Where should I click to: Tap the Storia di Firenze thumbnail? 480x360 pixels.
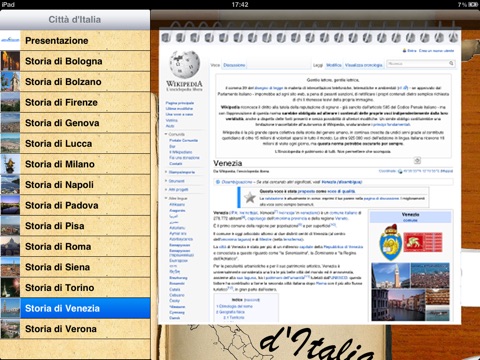(x=10, y=102)
